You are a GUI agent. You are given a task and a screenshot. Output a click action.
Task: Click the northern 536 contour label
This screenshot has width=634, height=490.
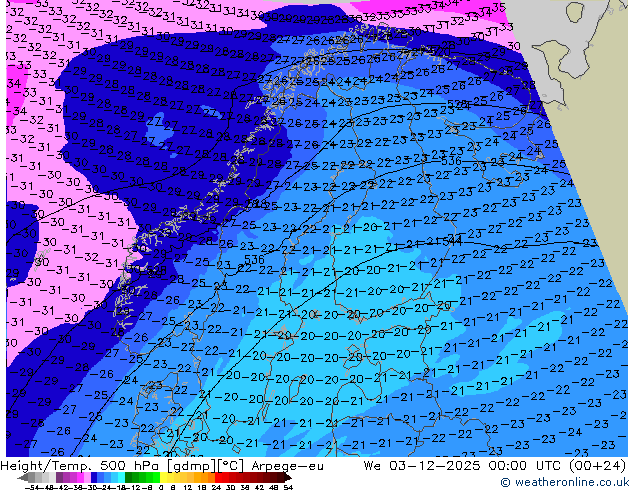[x=451, y=160]
